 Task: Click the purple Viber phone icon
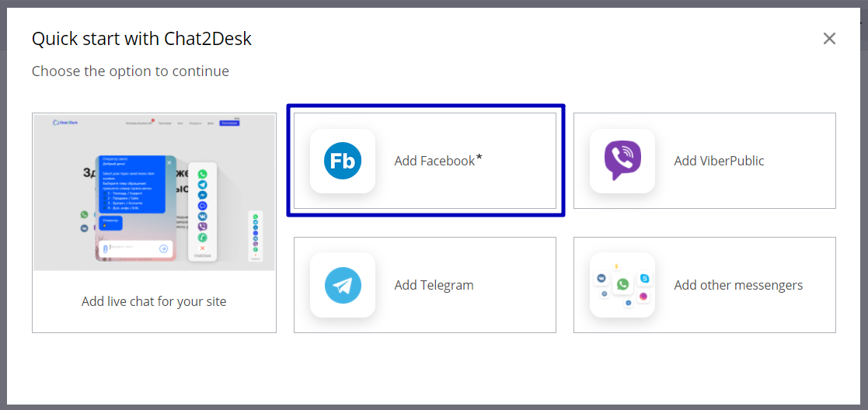click(622, 161)
